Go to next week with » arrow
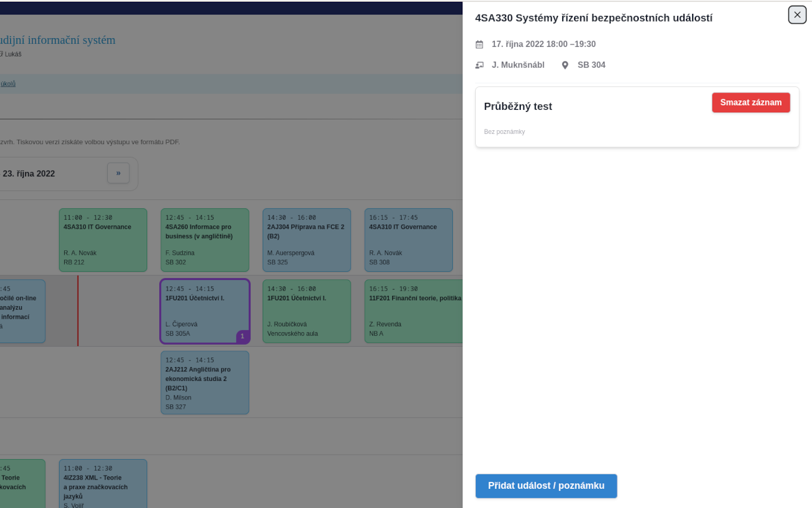812x508 pixels. (118, 173)
